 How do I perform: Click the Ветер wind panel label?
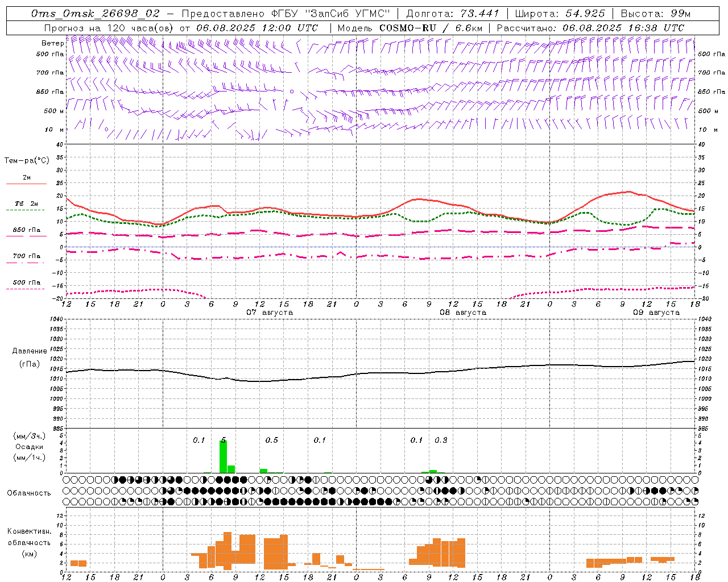click(52, 43)
